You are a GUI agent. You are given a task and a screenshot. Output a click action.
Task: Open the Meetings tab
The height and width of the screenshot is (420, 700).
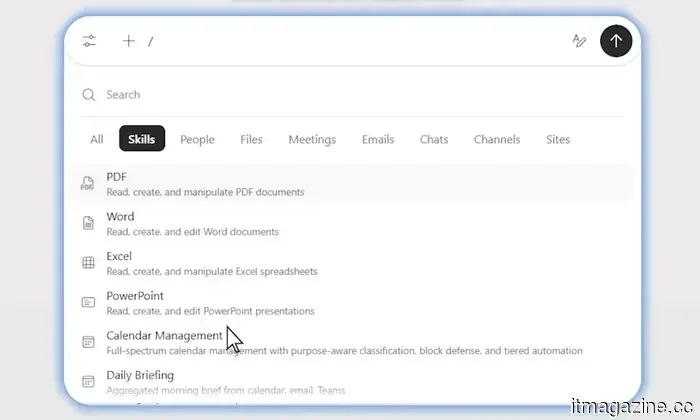312,139
